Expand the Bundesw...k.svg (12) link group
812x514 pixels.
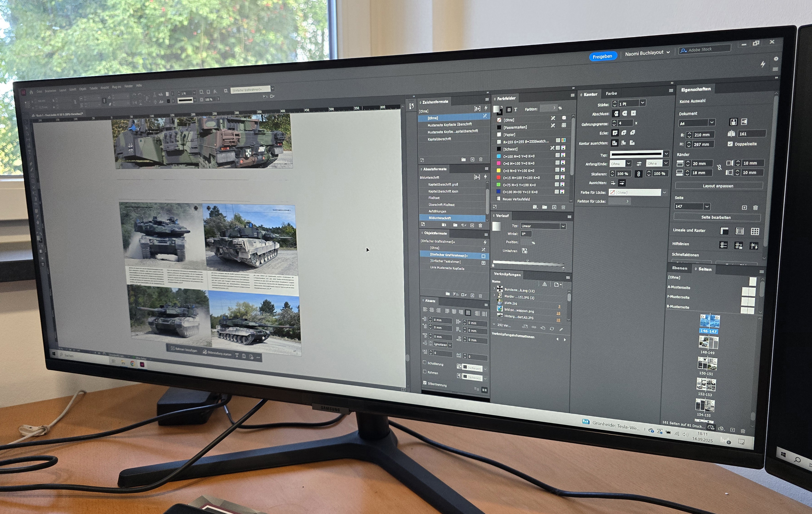[x=494, y=288]
